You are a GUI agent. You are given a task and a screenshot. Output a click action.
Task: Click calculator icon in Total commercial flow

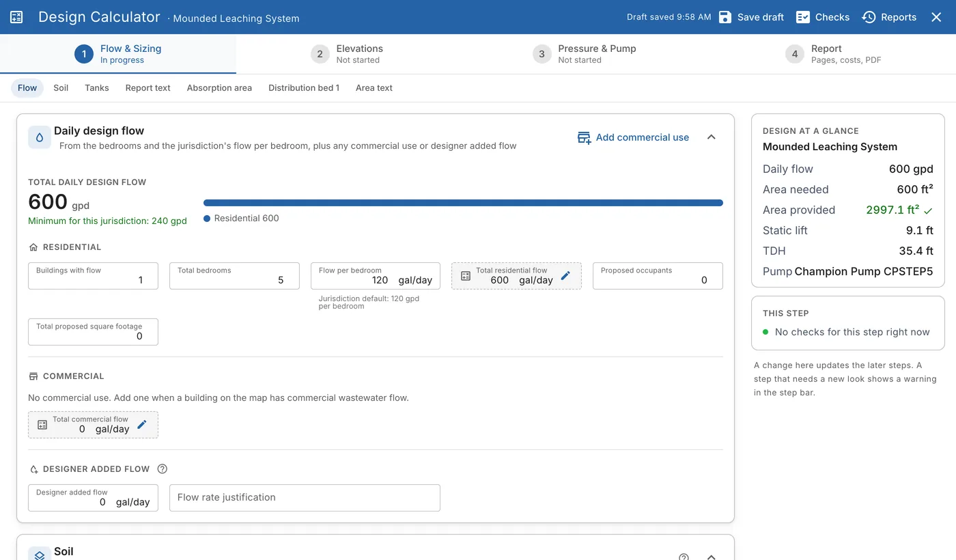[42, 425]
